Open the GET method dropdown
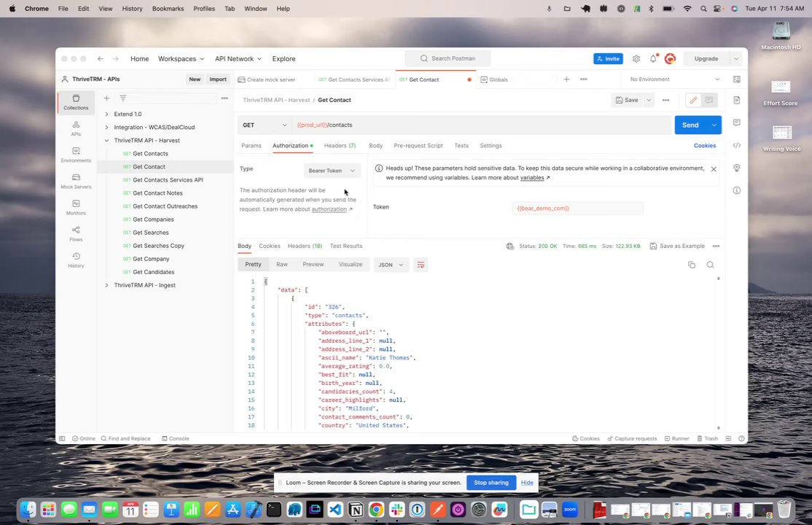 point(264,125)
